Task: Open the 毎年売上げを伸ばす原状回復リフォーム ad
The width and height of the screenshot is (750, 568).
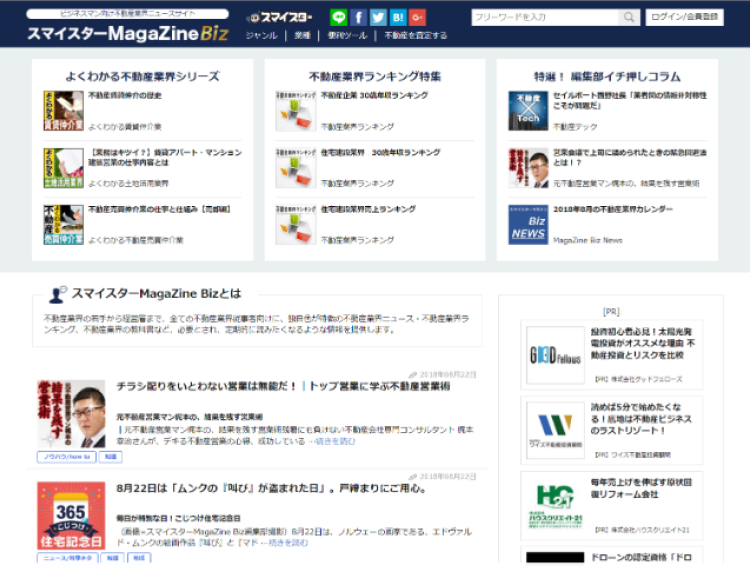Action: (x=641, y=488)
